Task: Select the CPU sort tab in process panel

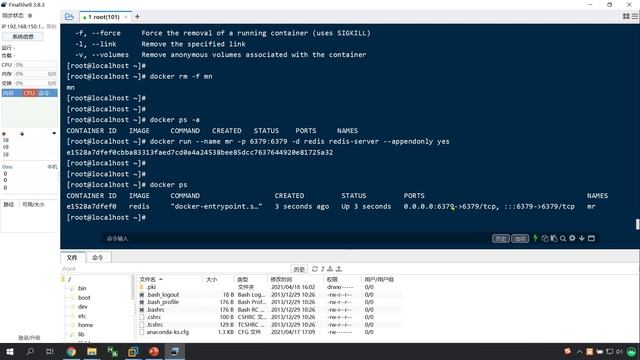Action: (29, 93)
